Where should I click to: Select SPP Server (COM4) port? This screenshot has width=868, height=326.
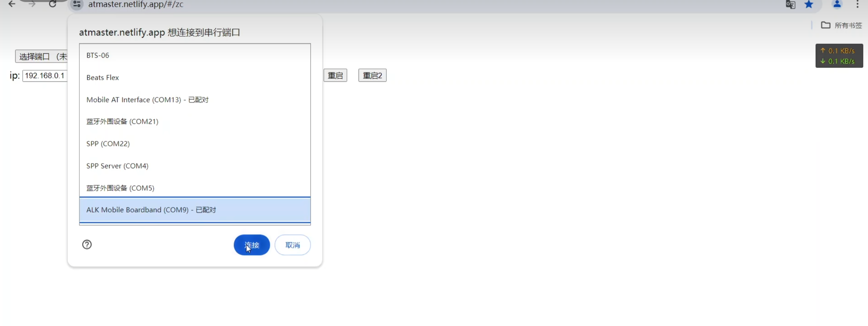pos(195,166)
